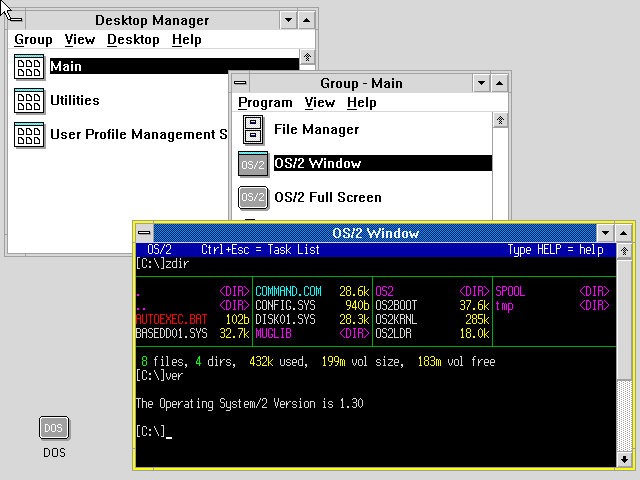The width and height of the screenshot is (640, 480).
Task: Click the scroll-up arrow in Group - Main
Action: click(500, 120)
